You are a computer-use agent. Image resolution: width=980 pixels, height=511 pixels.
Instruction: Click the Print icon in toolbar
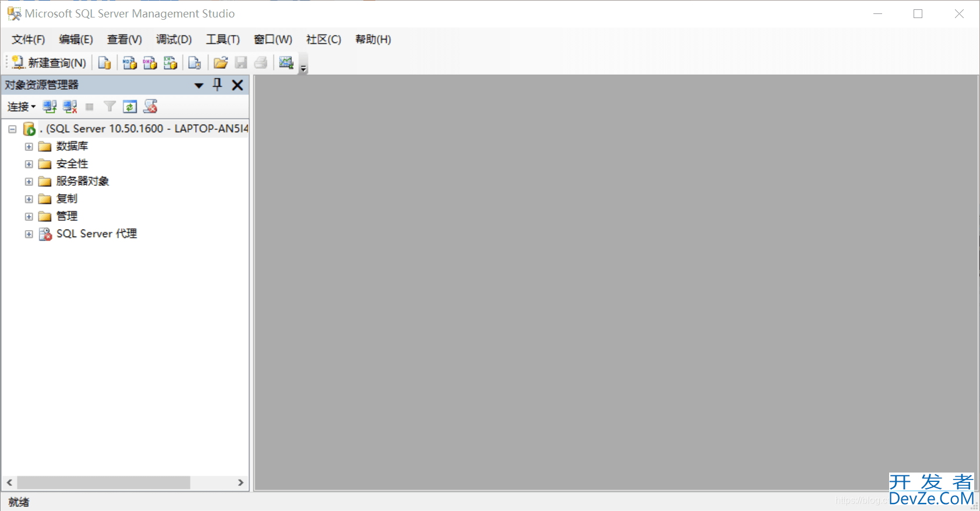coord(261,62)
